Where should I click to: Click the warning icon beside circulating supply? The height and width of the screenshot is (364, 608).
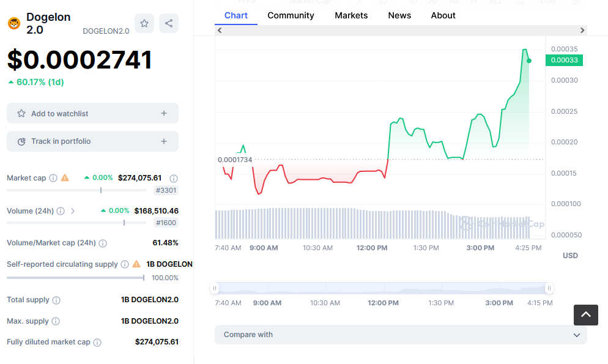pos(136,264)
